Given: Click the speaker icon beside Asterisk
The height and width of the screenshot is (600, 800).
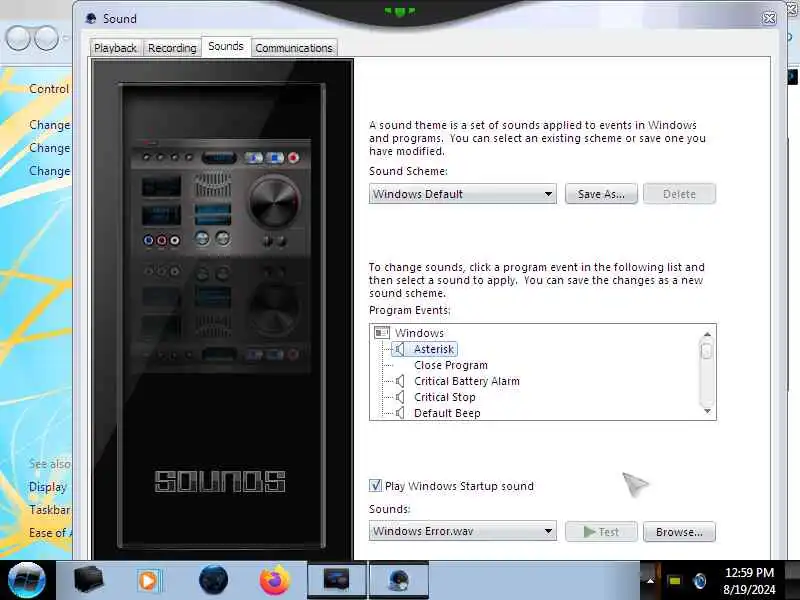Looking at the screenshot, I should [x=399, y=349].
